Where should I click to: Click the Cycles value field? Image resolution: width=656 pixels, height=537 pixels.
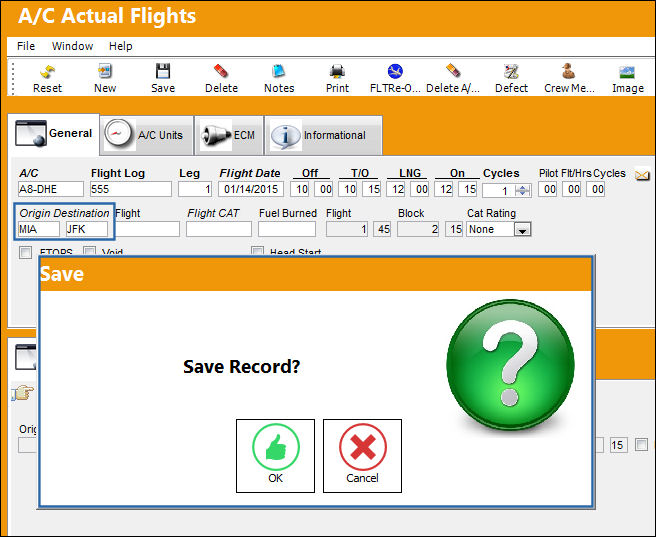[499, 191]
